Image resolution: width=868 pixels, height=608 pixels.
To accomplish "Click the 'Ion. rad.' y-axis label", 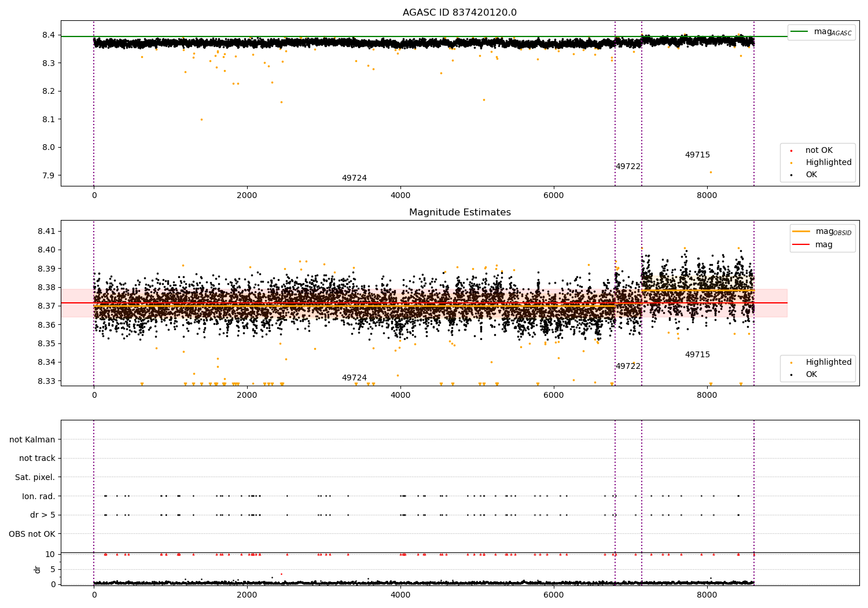I will point(39,496).
